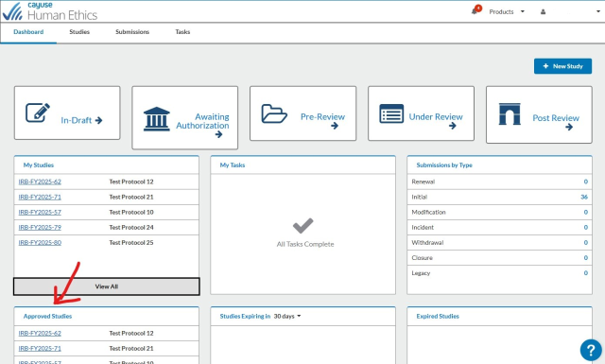
Task: Click the Pre-Review open folder icon
Action: tap(274, 113)
